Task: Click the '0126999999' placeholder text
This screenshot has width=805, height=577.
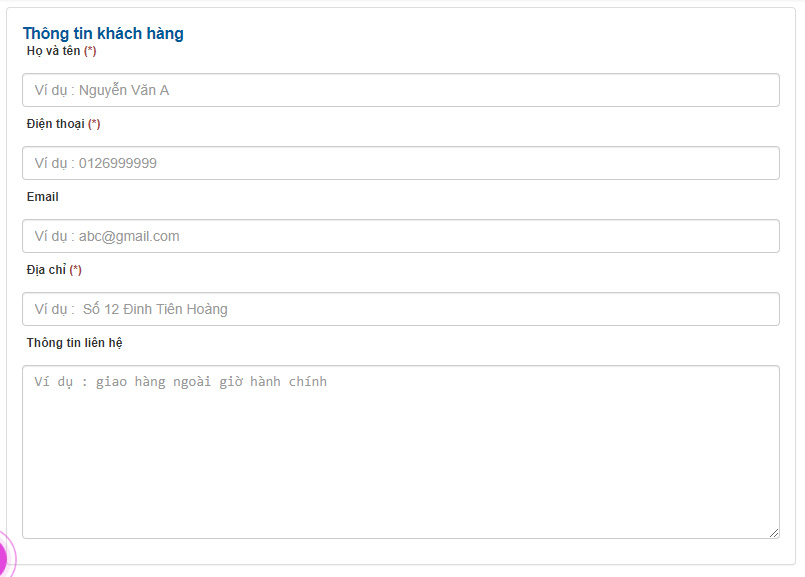Action: (x=118, y=163)
